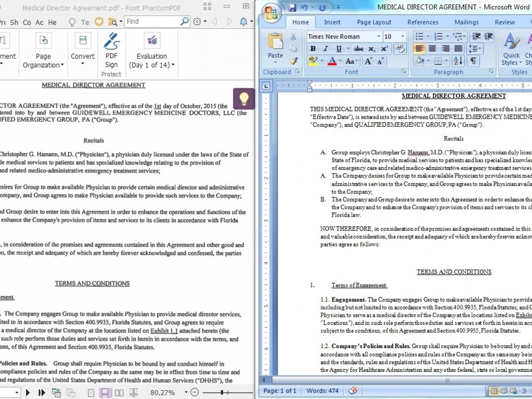Click Multilevel List icon in Word
Image resolution: width=532 pixels, height=399 pixels.
(x=458, y=36)
